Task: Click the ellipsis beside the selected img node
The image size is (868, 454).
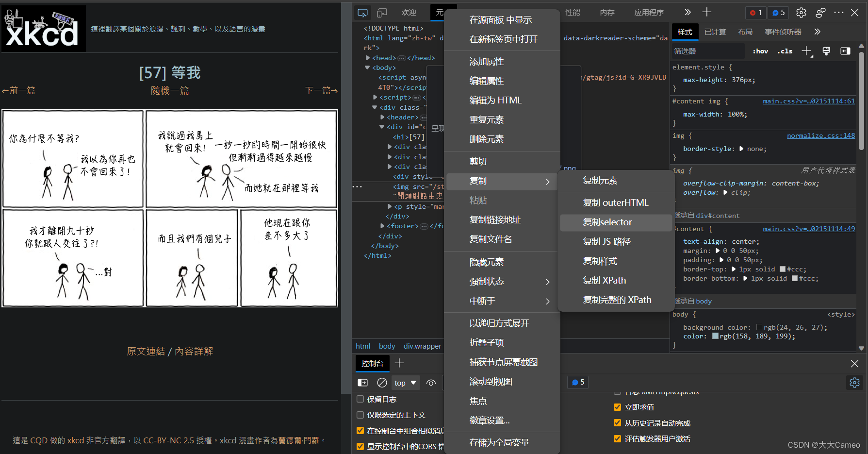Action: [357, 187]
